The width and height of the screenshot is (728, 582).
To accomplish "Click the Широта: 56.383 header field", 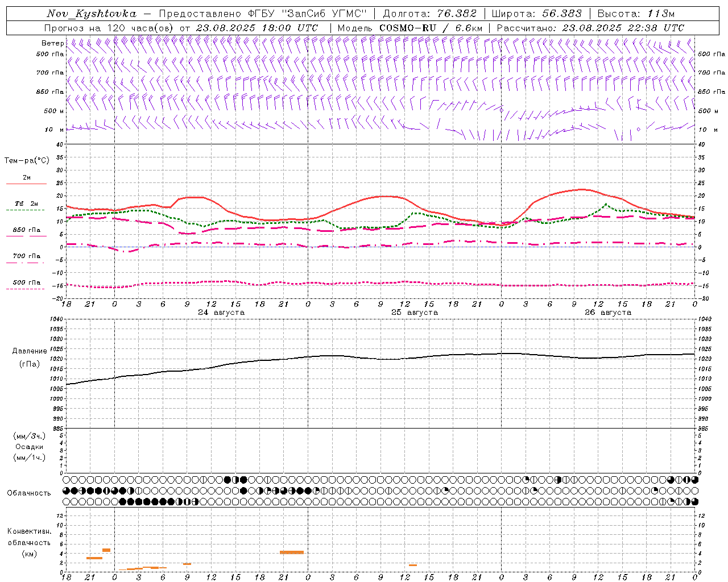I will (x=536, y=14).
